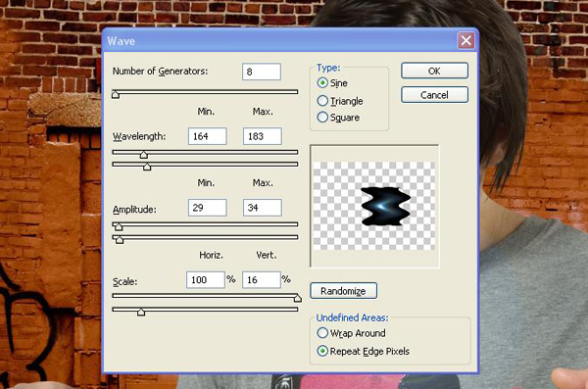Image resolution: width=588 pixels, height=389 pixels.
Task: Click the Amplitude Min field
Action: [x=208, y=208]
